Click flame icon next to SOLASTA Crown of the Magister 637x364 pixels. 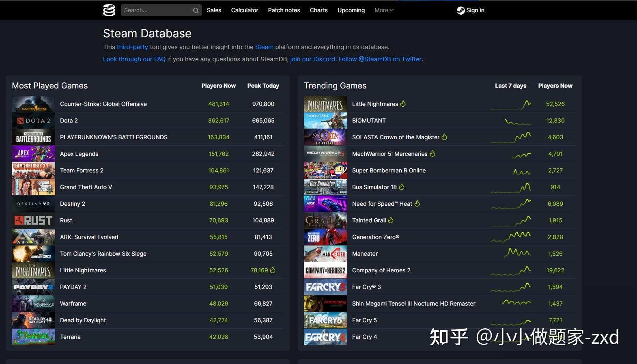(444, 137)
